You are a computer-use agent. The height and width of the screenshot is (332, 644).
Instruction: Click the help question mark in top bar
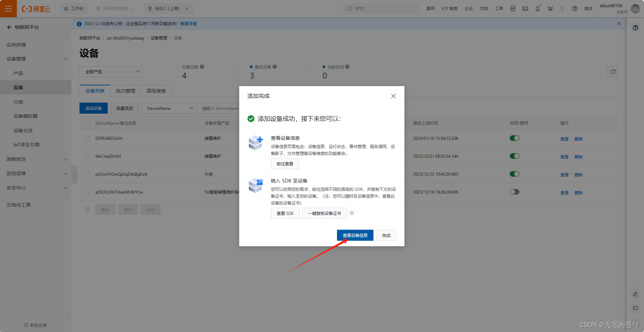click(575, 9)
